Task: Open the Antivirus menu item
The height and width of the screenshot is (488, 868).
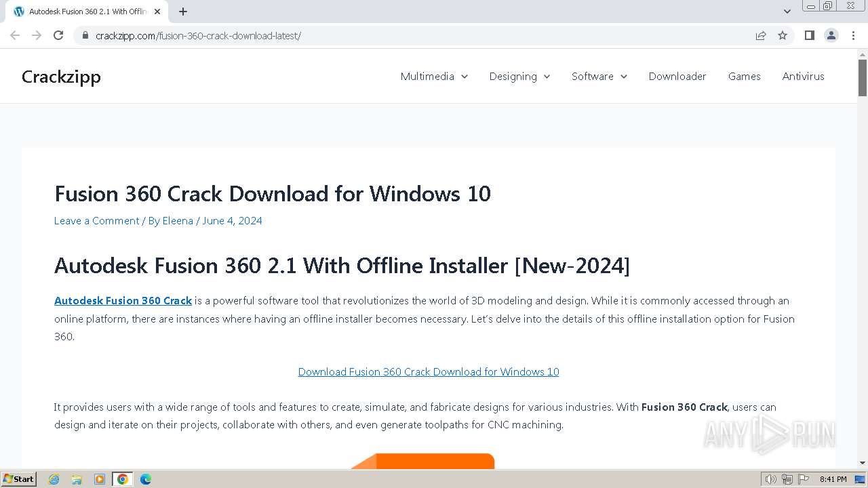Action: 803,77
